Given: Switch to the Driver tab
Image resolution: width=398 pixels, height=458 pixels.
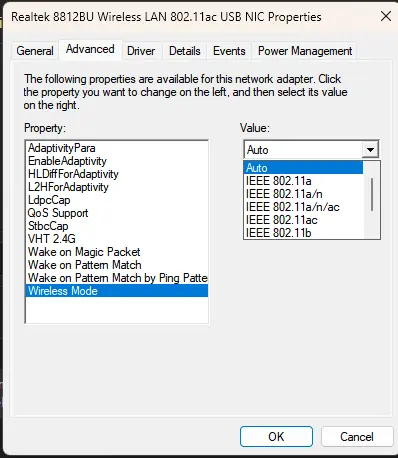Looking at the screenshot, I should pyautogui.click(x=141, y=51).
